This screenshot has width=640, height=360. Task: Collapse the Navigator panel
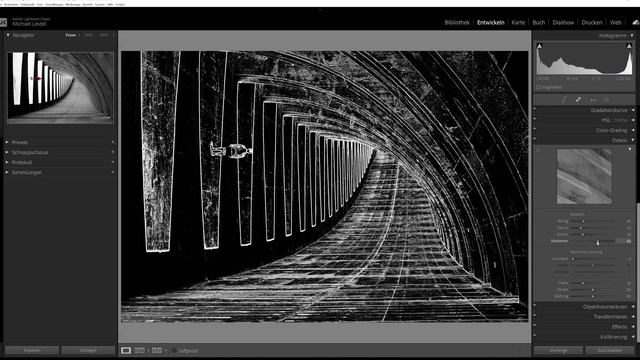tap(8, 36)
